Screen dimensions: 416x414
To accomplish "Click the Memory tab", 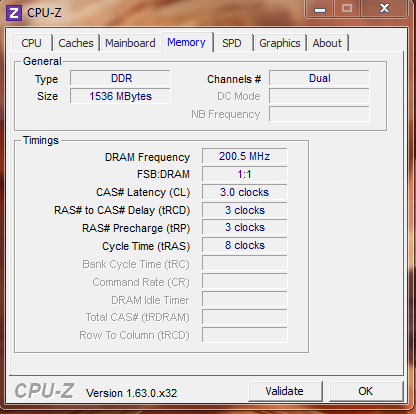I will tap(186, 42).
